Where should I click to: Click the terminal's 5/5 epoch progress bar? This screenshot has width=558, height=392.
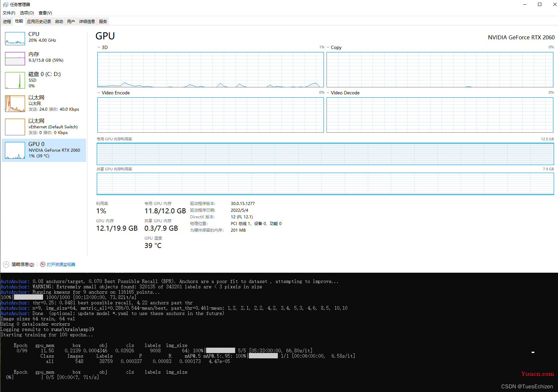click(220, 351)
